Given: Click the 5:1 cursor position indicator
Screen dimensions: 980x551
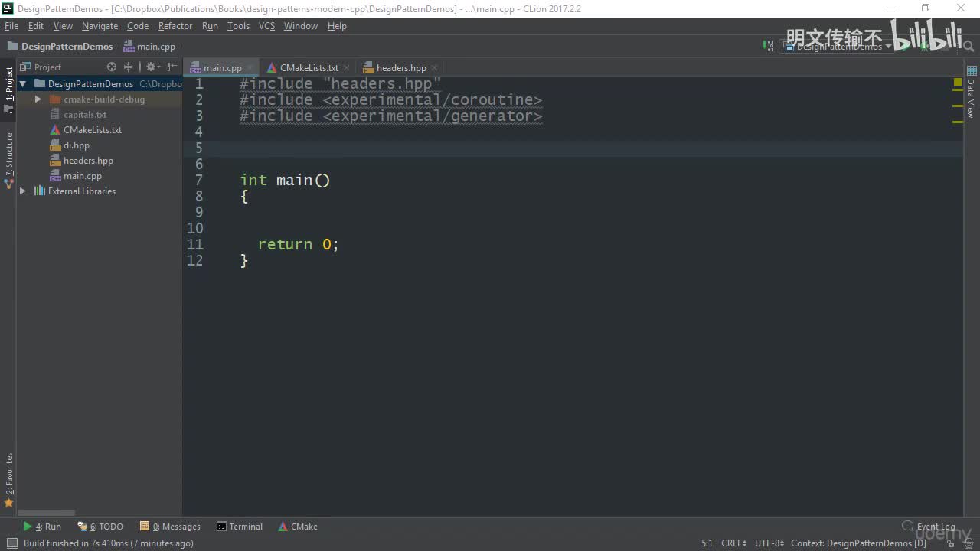Looking at the screenshot, I should 707,543.
